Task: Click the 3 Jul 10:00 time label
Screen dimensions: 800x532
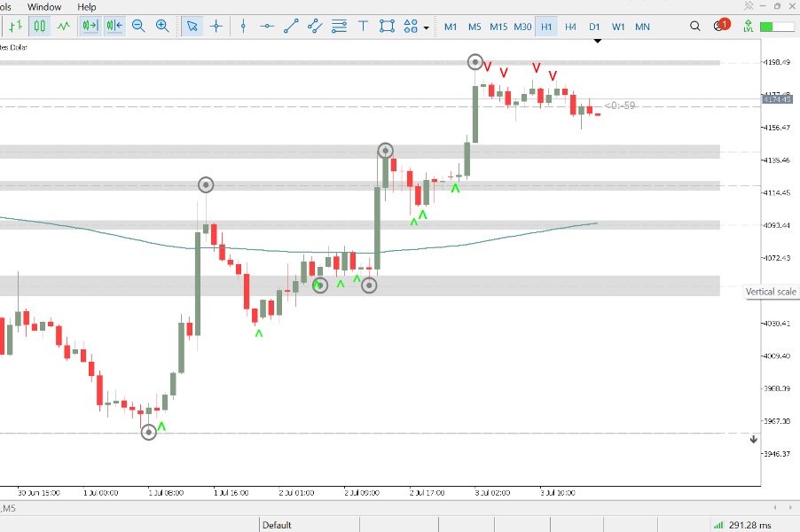Action: [x=558, y=493]
